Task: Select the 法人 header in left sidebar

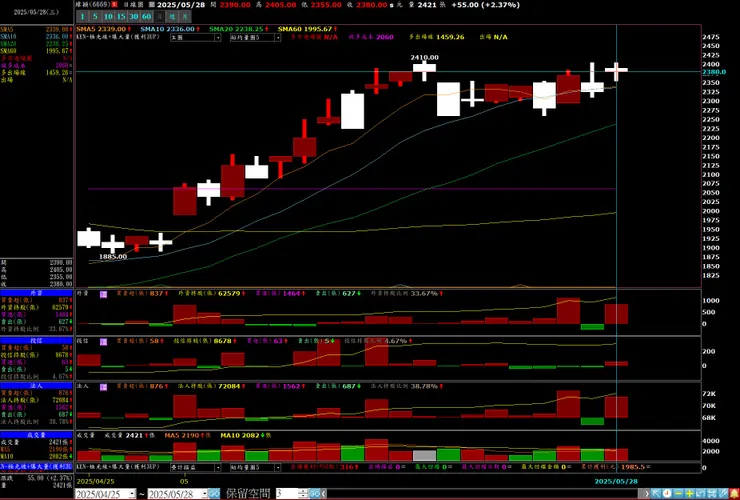Action: (x=36, y=386)
